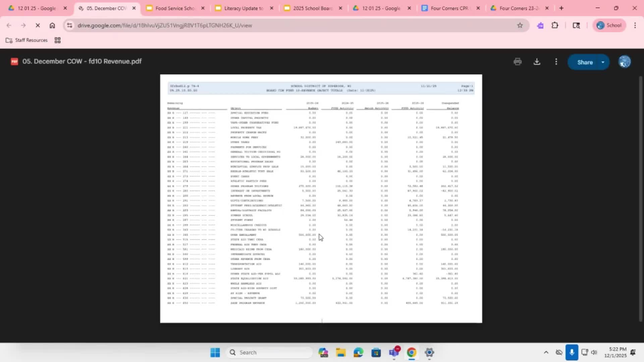The image size is (644, 362).
Task: Click Chrome's home icon
Action: (52, 25)
